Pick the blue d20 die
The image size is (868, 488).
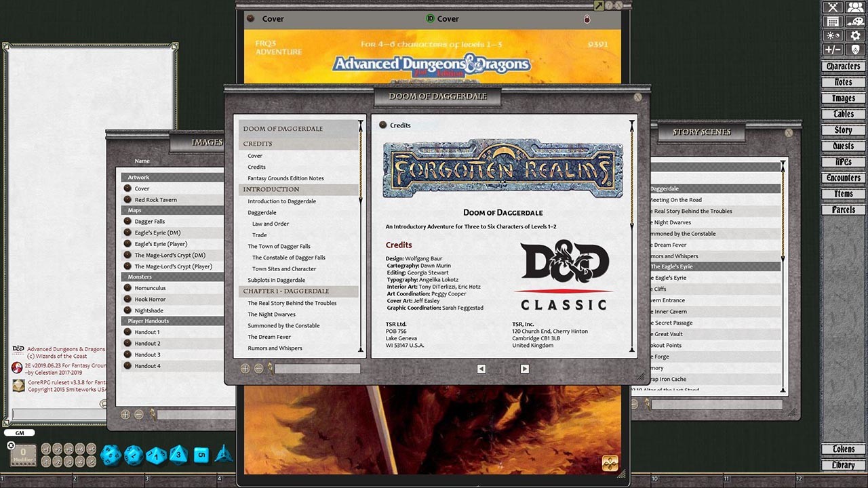point(111,455)
